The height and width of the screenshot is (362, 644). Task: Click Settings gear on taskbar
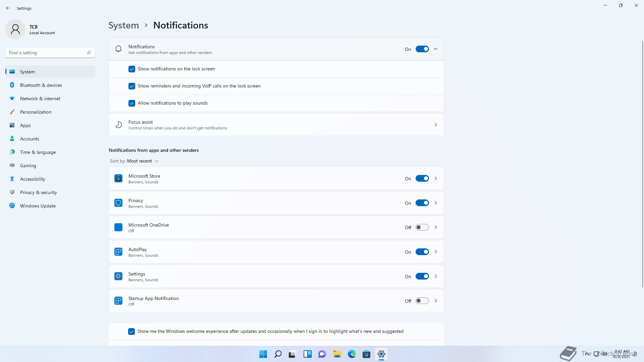(381, 354)
